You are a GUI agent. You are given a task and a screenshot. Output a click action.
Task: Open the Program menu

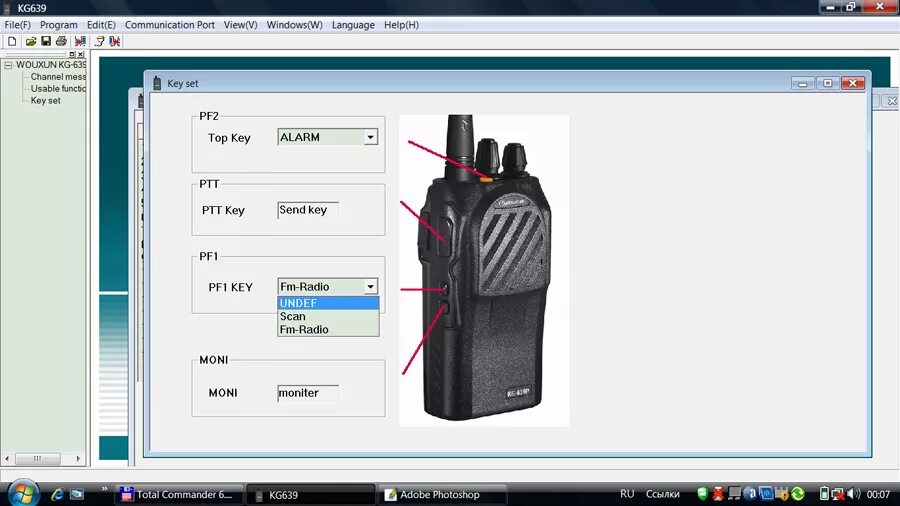coord(59,25)
